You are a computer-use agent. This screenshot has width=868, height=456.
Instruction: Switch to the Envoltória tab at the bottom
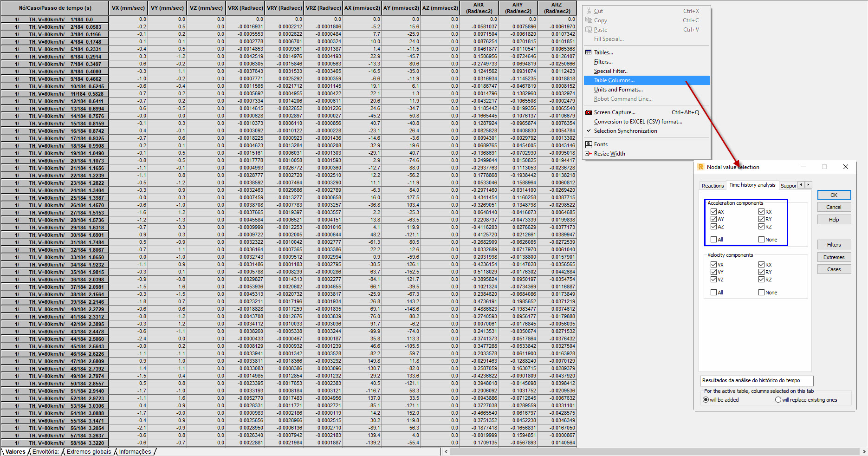tap(45, 451)
